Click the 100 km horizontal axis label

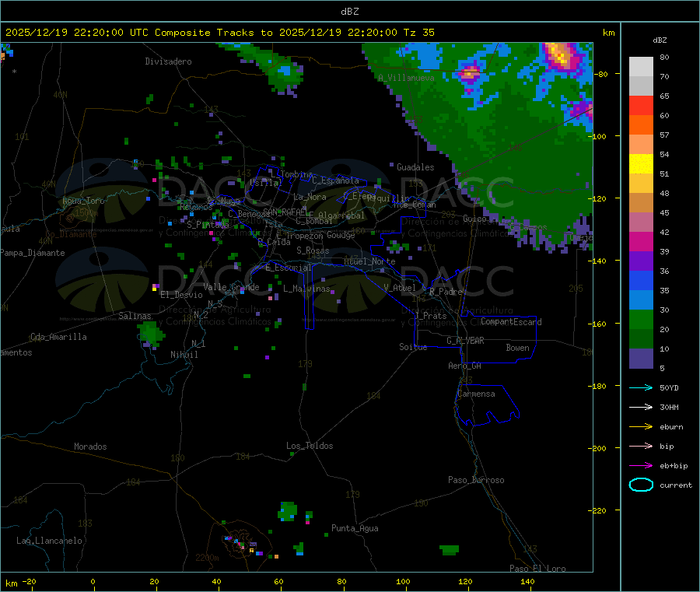(403, 581)
